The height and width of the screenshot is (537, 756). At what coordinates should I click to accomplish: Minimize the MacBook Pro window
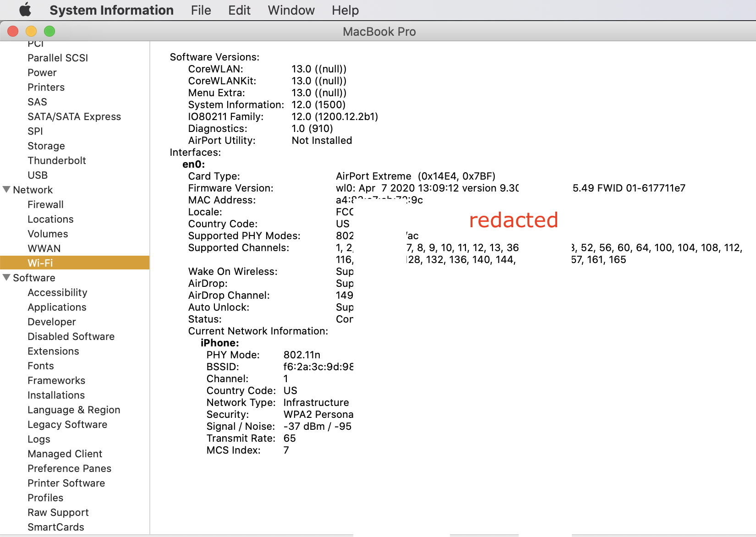tap(31, 31)
